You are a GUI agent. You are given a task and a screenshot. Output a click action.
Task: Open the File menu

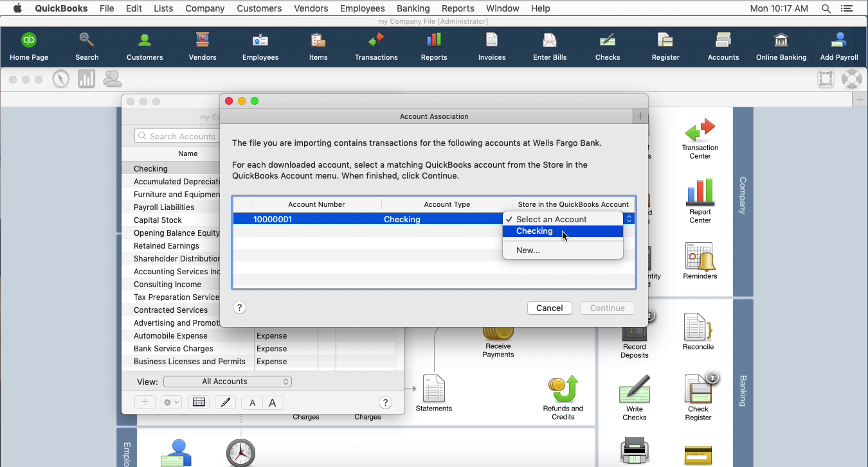click(107, 8)
